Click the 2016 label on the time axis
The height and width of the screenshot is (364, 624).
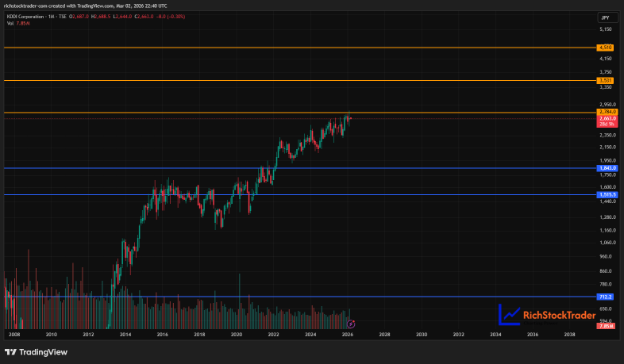[163, 335]
